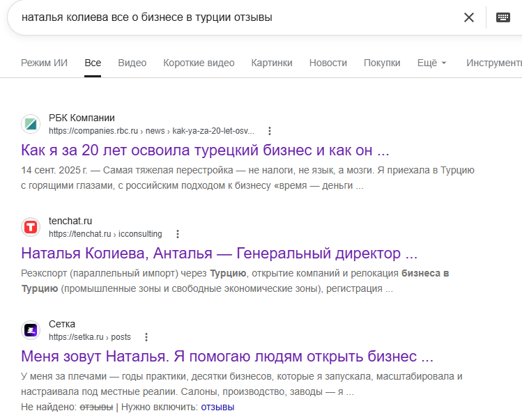Screen dimensions: 522x420
Task: Click the РБК Компании site favicon
Action: (31, 124)
